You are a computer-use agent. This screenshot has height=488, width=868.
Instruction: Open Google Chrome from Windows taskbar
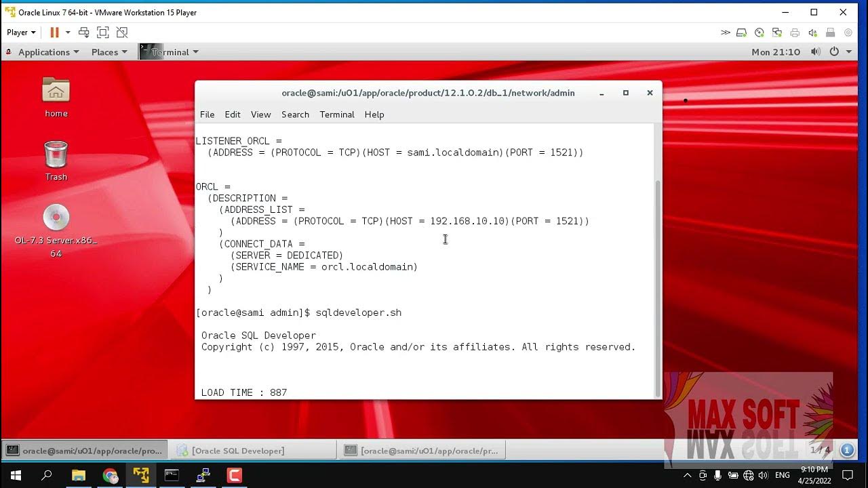tap(110, 475)
